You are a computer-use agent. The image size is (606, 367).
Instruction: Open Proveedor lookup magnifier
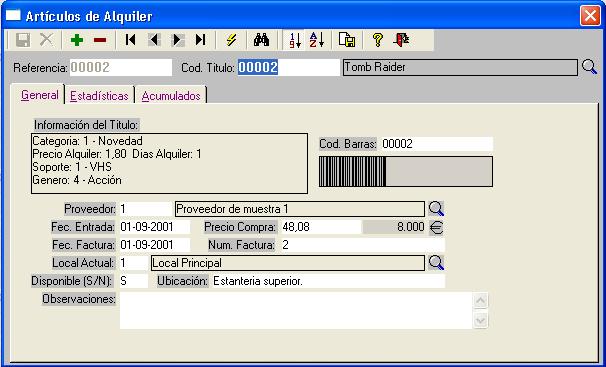(x=436, y=209)
